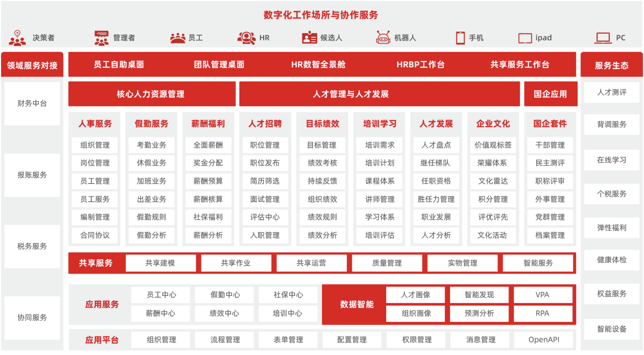644x355 pixels.
Task: Click the 共享建模 shared service box
Action: (160, 263)
